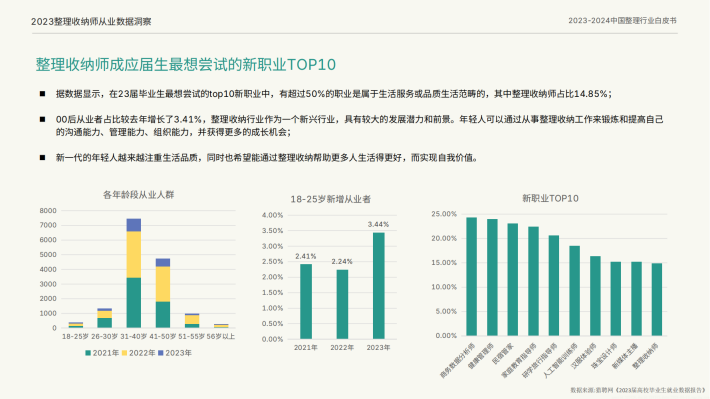Click the header text 2023整理收纳师从业数据洞察

pos(91,21)
